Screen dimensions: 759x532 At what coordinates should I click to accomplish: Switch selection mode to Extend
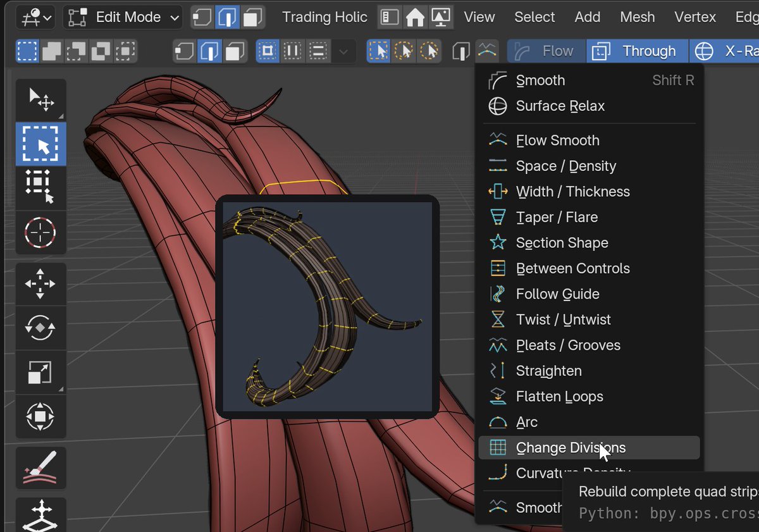(52, 51)
